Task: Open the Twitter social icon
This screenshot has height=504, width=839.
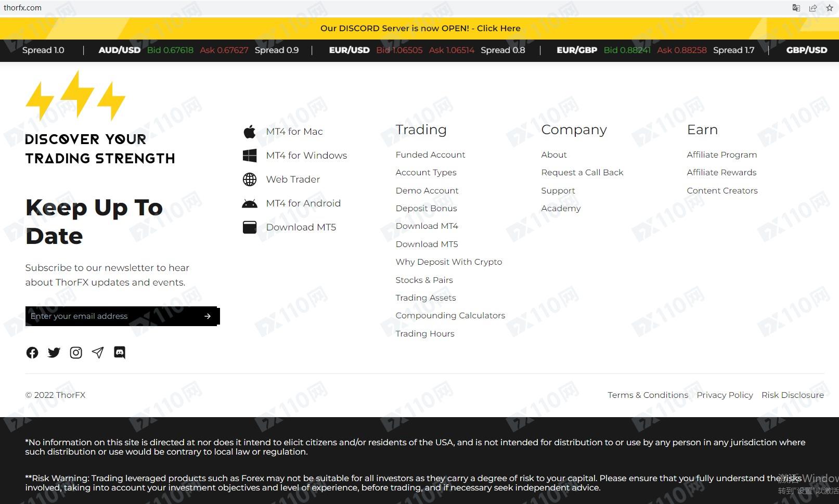Action: (54, 353)
